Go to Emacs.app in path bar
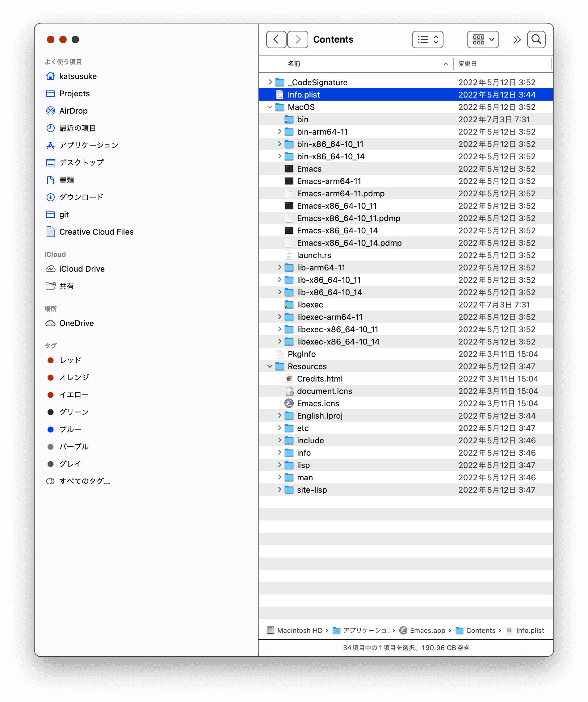This screenshot has height=702, width=588. pyautogui.click(x=427, y=630)
